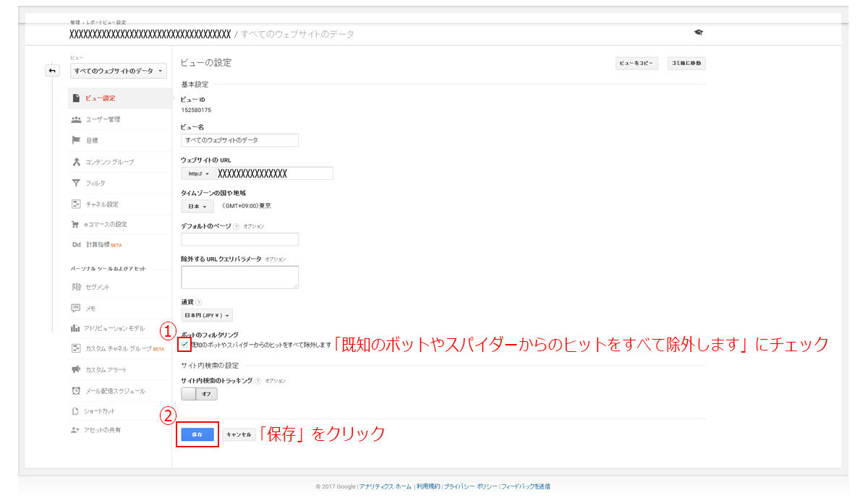Click the コンテンツ グループ icon
Viewport: 868px width, 503px height.
(76, 161)
